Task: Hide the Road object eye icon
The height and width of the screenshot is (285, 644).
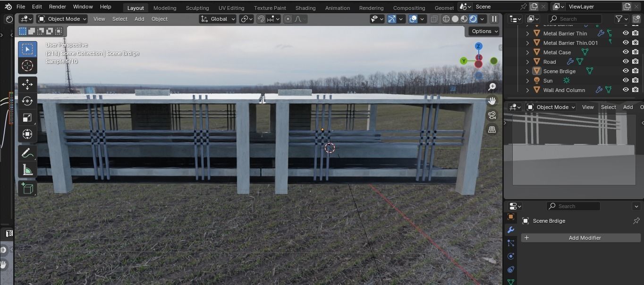Action: [626, 62]
